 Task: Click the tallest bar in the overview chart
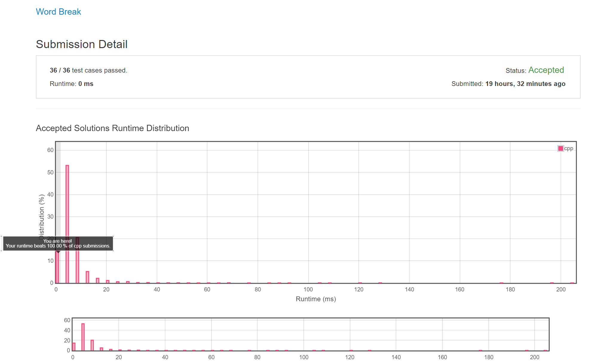[83, 337]
